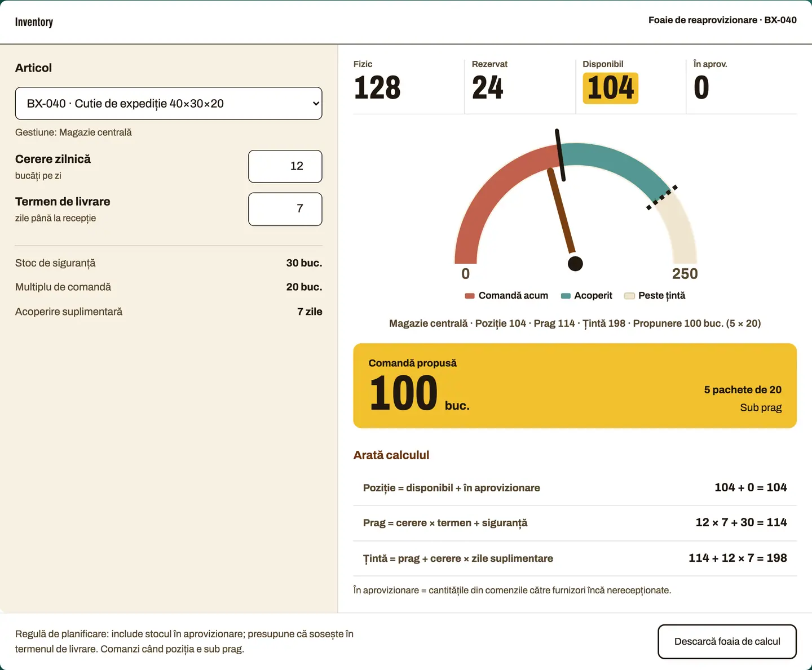
Task: Click the Comandă propusă 100 buc. card
Action: tap(575, 385)
